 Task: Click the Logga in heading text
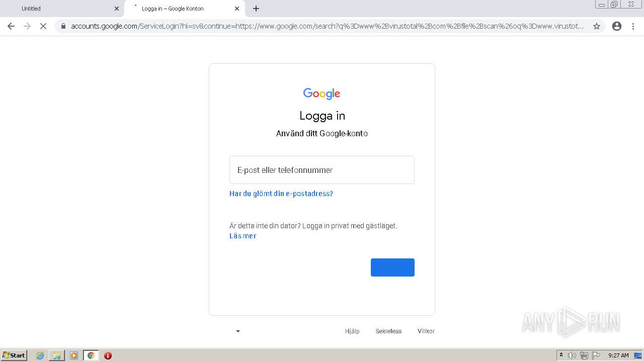[322, 116]
